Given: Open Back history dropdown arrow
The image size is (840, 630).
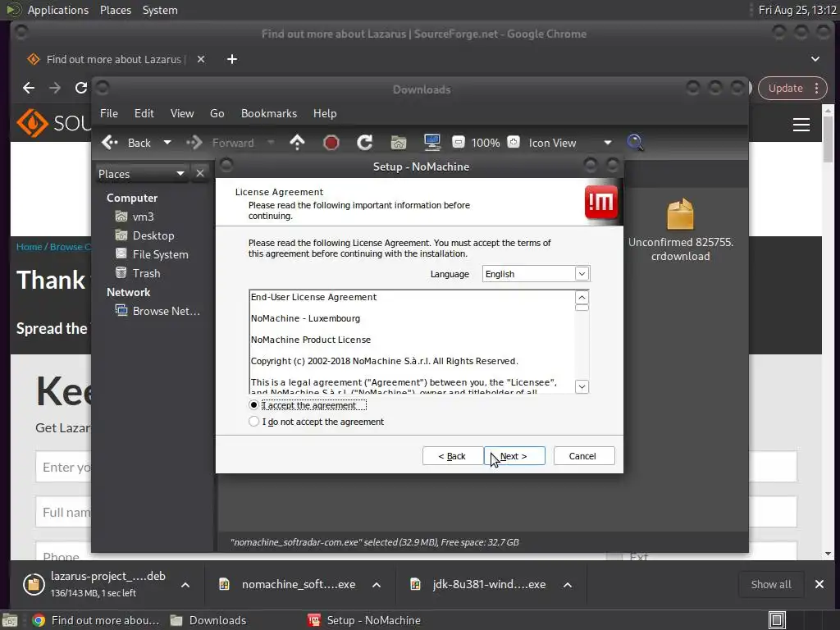Looking at the screenshot, I should [167, 143].
